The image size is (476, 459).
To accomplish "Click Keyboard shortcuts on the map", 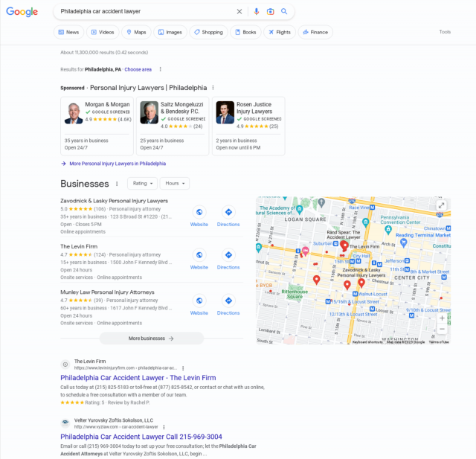I will 367,342.
